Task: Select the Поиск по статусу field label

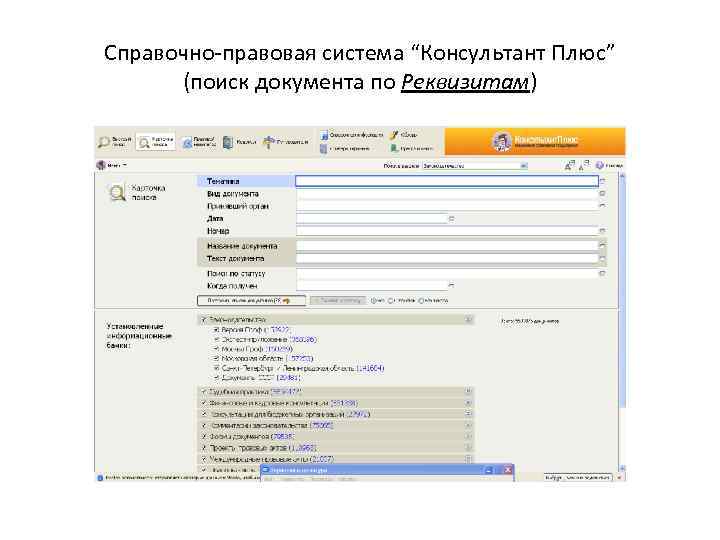Action: coord(236,273)
